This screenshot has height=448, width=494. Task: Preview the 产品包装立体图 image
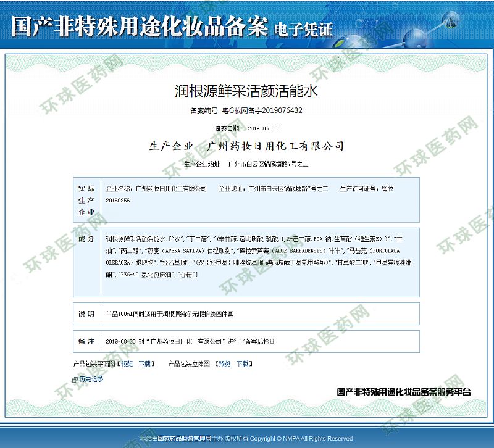[225, 364]
